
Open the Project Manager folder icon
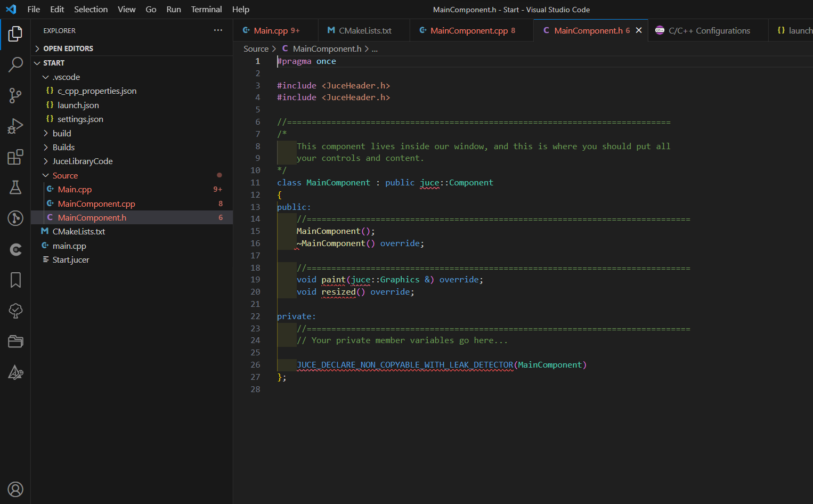(x=15, y=342)
